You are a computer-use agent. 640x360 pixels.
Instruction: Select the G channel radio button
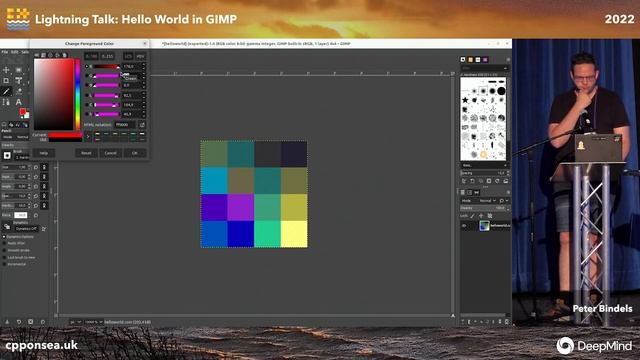pos(87,76)
